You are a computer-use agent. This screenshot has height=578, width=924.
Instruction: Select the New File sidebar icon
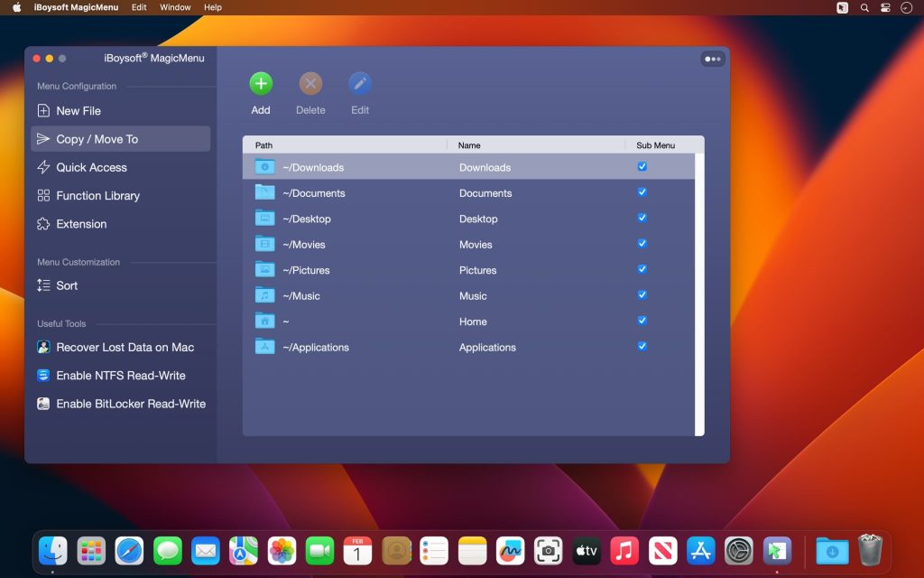[x=42, y=110]
